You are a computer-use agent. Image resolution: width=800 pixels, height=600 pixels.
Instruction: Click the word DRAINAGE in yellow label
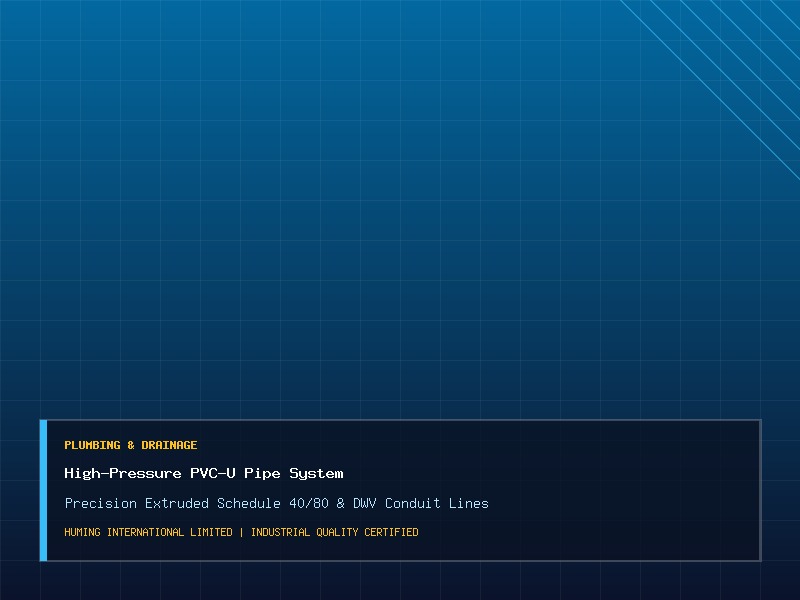point(169,445)
